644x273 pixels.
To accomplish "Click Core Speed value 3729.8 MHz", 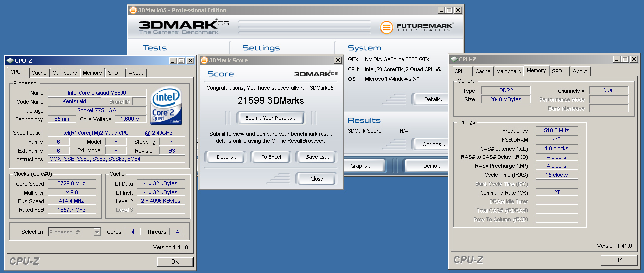I will (72, 184).
